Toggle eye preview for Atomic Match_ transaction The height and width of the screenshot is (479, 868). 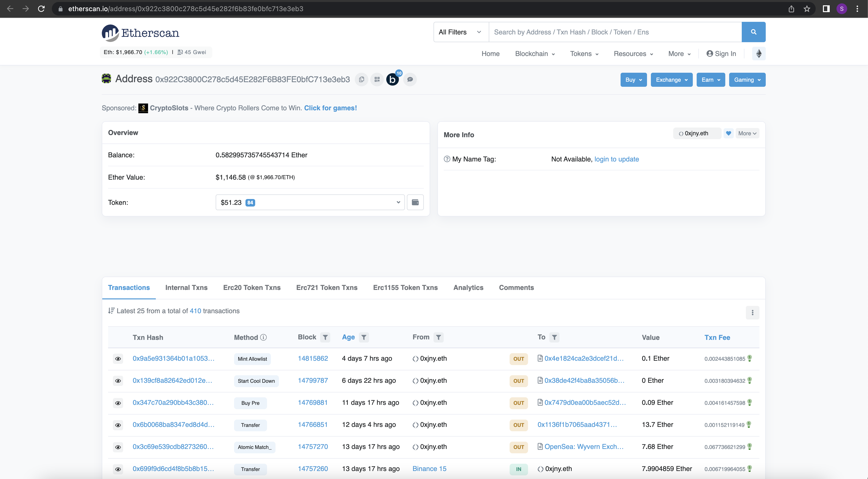point(118,447)
